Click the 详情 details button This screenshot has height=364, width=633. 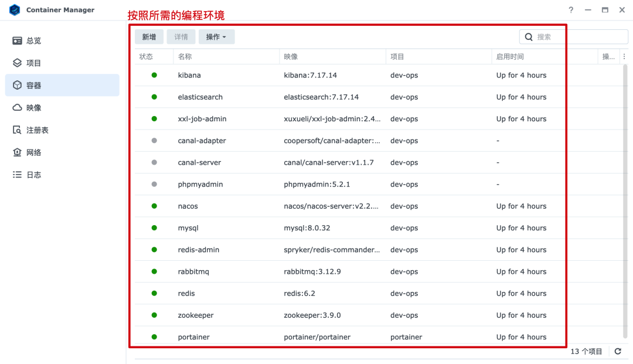point(181,37)
